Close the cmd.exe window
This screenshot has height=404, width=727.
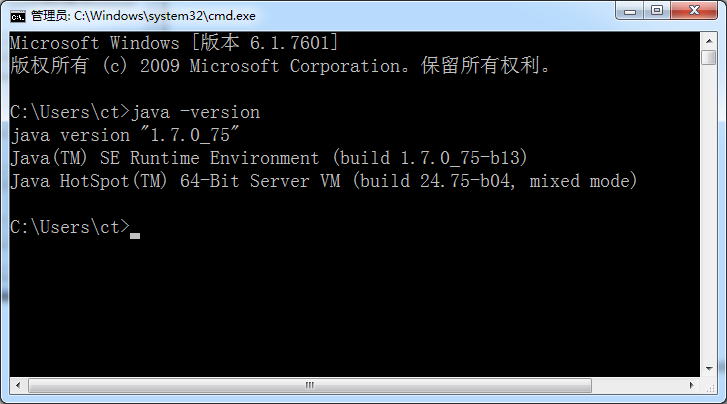(x=694, y=11)
